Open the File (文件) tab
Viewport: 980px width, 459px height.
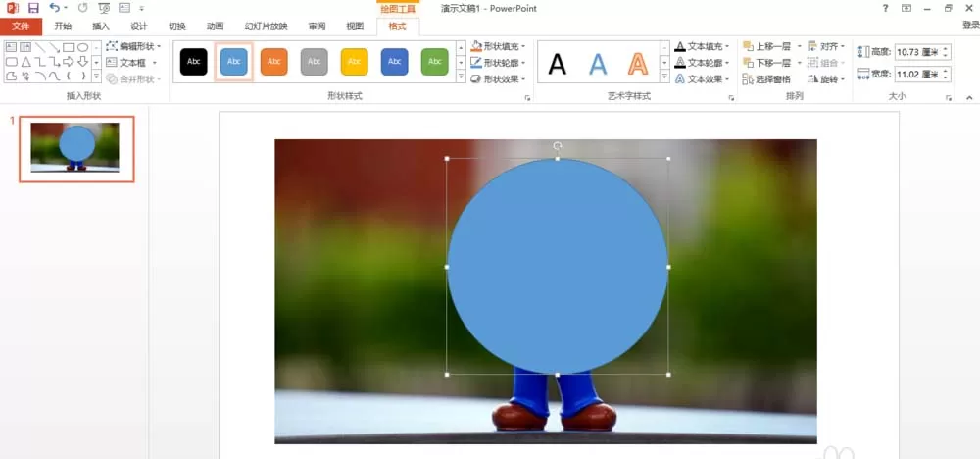(22, 26)
